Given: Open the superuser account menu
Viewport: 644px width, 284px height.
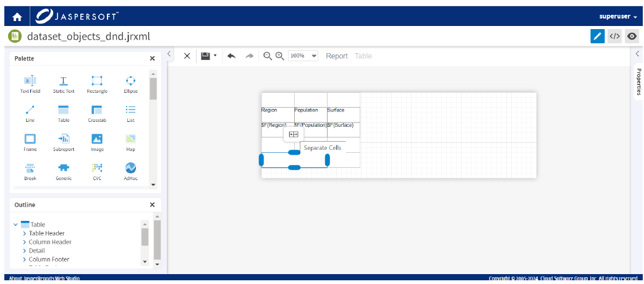Looking at the screenshot, I should point(618,17).
